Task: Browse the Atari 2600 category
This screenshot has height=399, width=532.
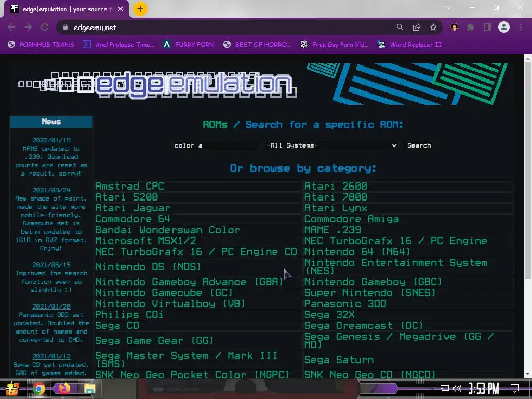Action: (x=336, y=187)
